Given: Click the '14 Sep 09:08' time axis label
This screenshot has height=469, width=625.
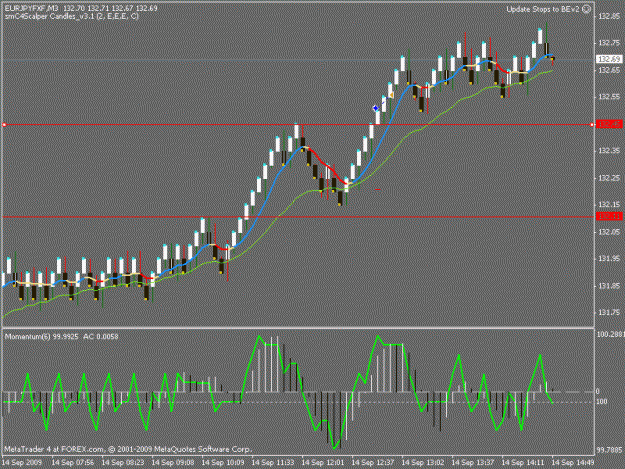Looking at the screenshot, I should click(173, 462).
